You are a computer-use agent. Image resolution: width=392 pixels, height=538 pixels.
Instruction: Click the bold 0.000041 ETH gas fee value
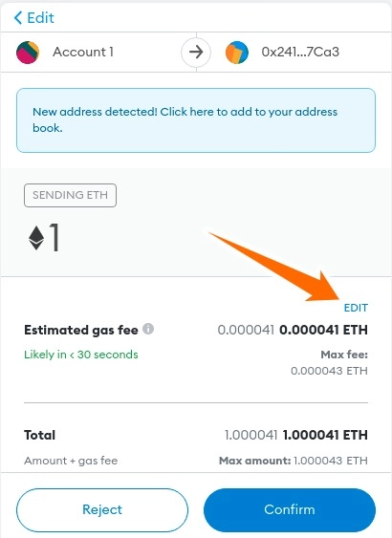click(x=323, y=330)
